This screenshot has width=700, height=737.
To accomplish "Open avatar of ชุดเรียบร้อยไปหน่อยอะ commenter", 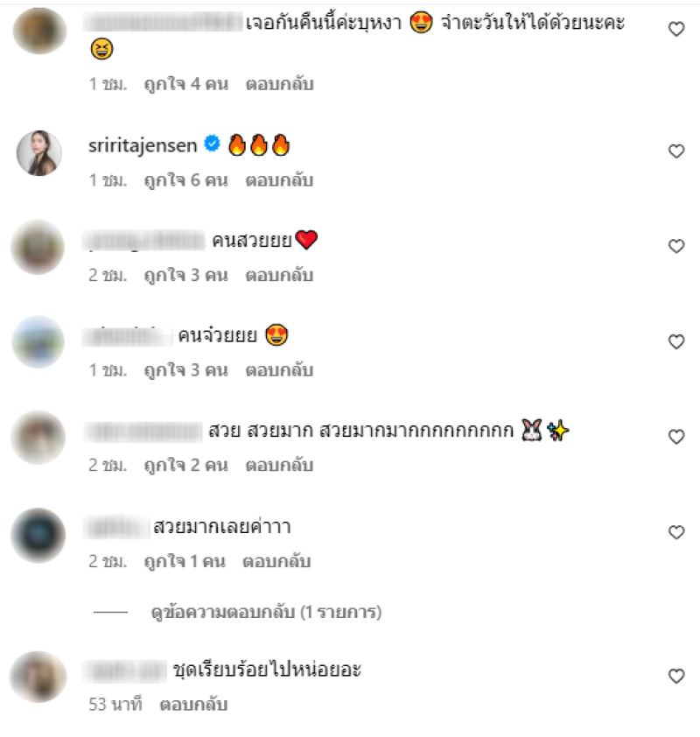I will 38,677.
